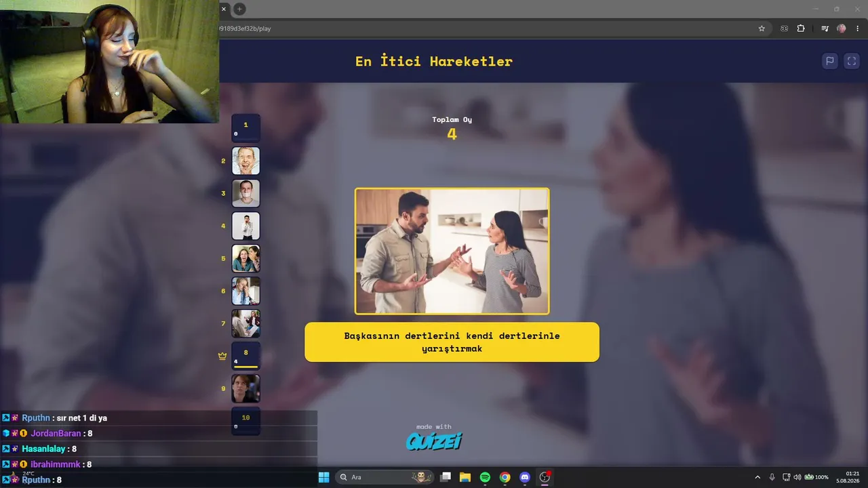This screenshot has width=868, height=488.
Task: Click the volume speaker icon in tray
Action: pos(797,477)
